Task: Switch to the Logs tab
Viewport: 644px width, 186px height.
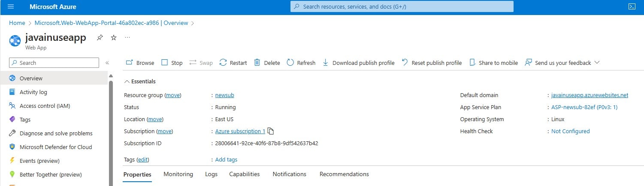Action: tap(211, 174)
